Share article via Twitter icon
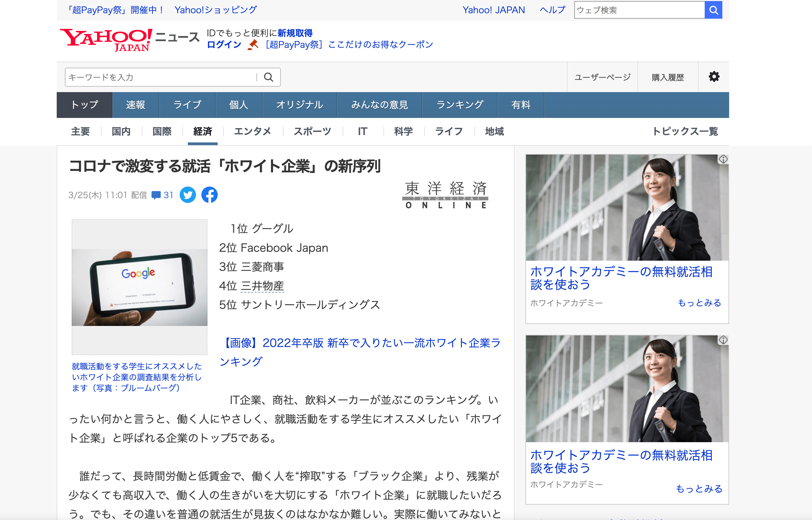The width and height of the screenshot is (812, 520). (x=187, y=195)
